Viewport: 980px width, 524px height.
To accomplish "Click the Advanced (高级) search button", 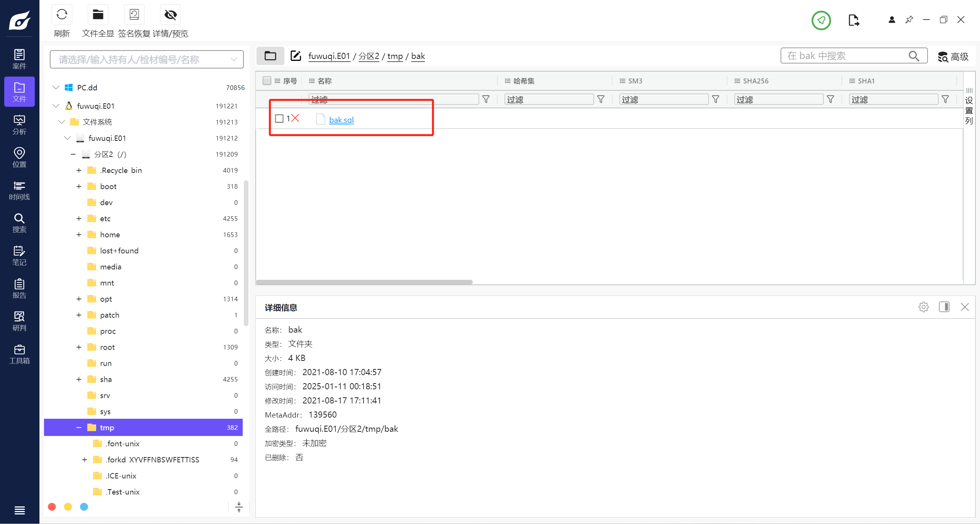I will (953, 57).
